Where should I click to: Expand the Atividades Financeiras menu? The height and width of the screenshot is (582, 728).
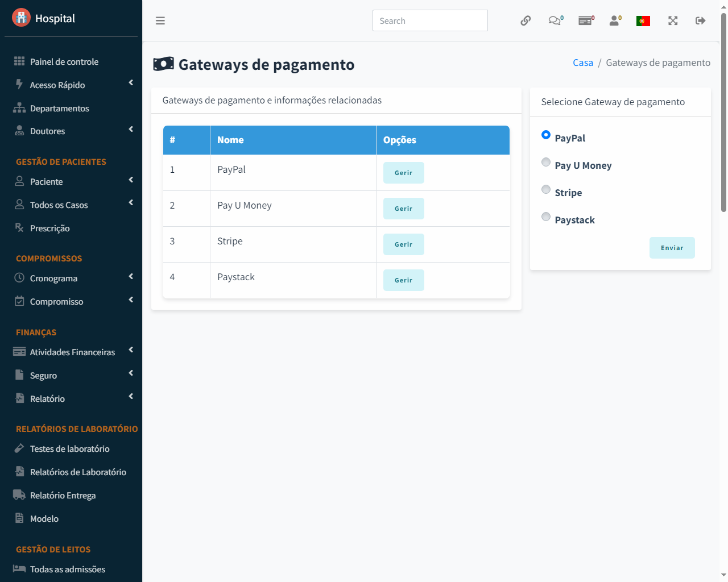click(71, 352)
